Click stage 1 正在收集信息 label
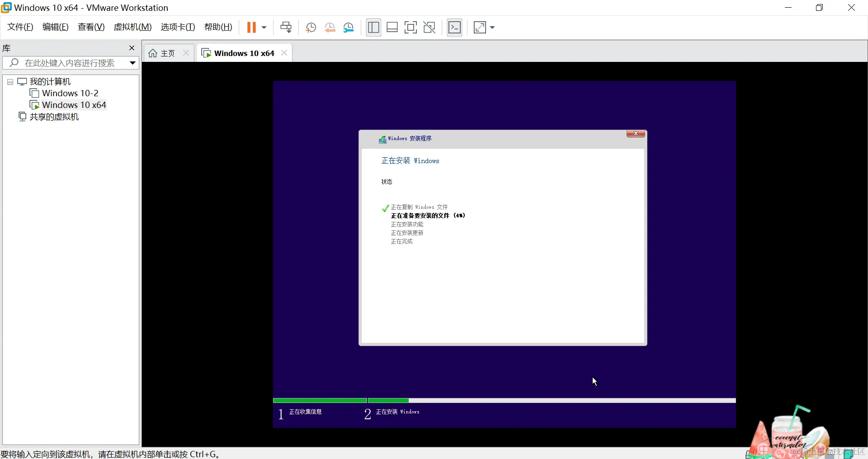The height and width of the screenshot is (459, 868). 305,412
